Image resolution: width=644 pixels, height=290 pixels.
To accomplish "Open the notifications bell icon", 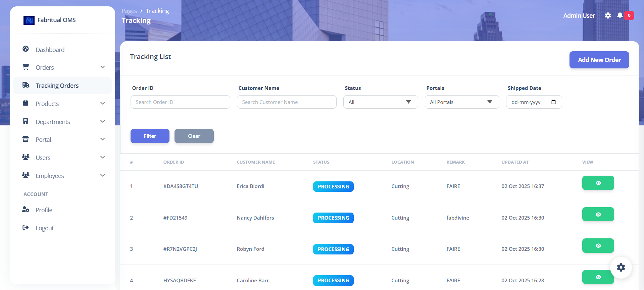I will click(x=620, y=15).
